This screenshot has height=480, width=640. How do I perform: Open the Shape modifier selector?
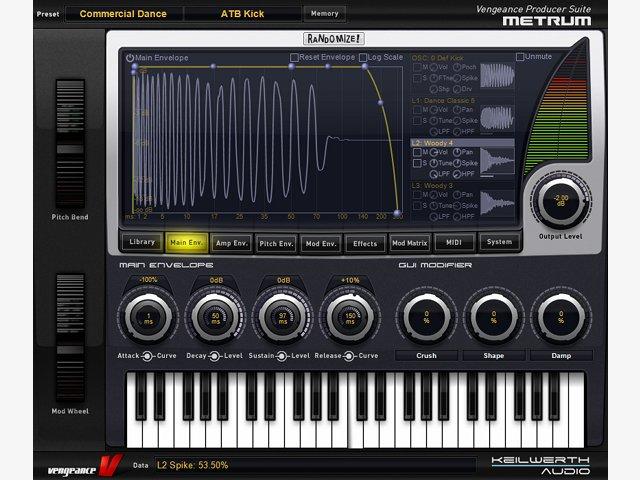point(493,356)
